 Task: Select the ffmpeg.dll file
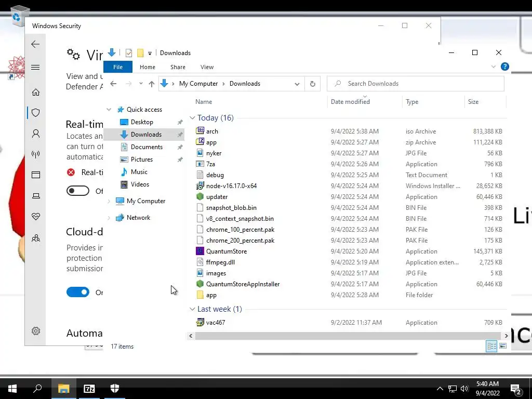pos(220,262)
